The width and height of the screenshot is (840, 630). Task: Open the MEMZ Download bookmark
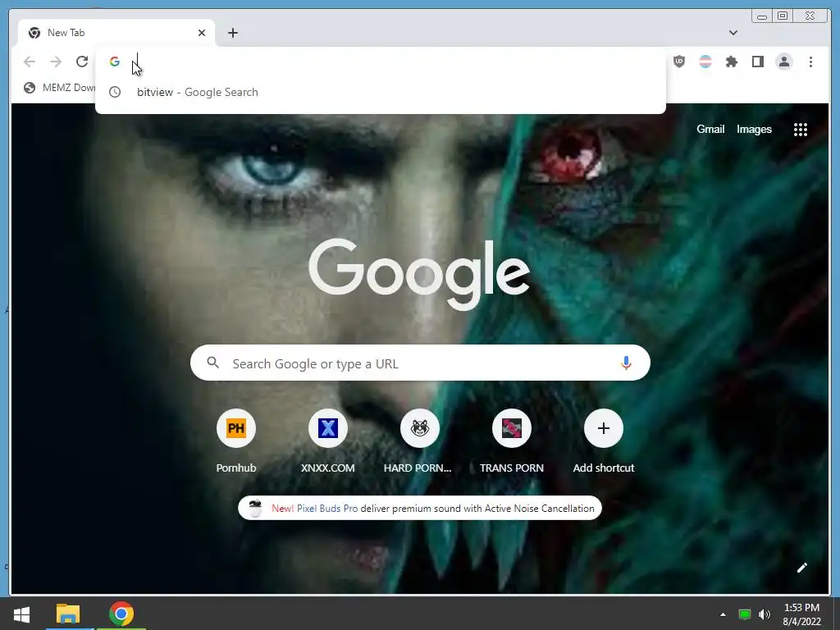59,87
